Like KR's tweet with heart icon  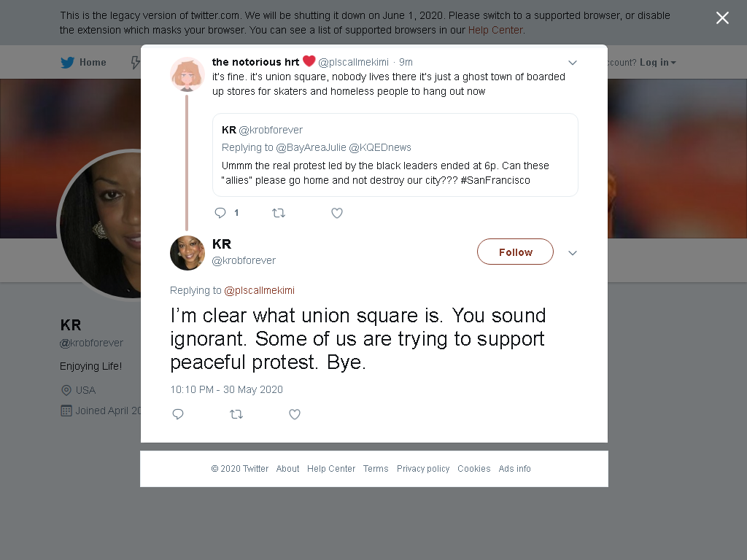coord(295,414)
